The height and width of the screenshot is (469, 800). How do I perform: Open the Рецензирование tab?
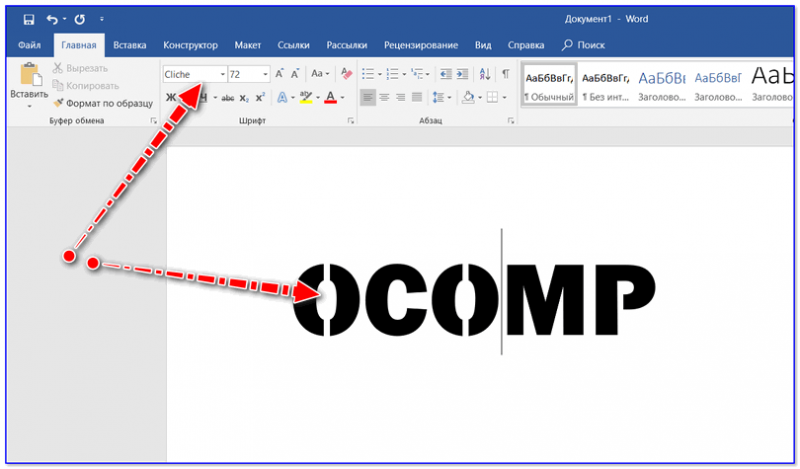[x=421, y=45]
